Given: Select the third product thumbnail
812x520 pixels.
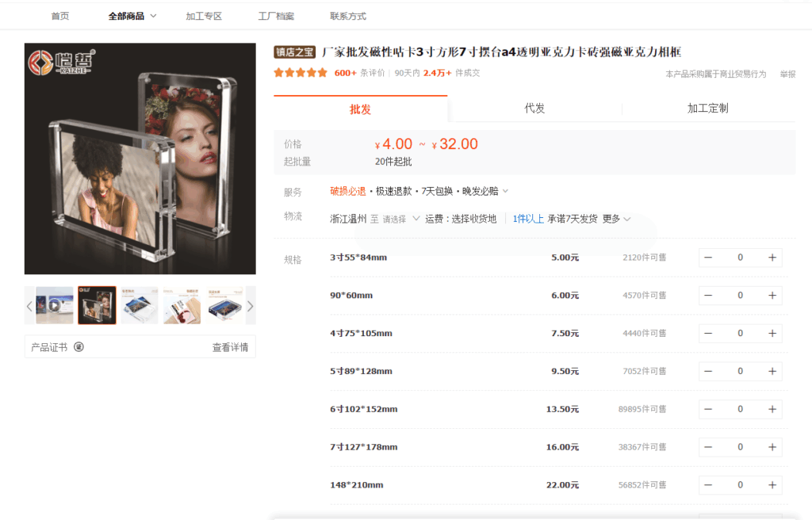Looking at the screenshot, I should pyautogui.click(x=140, y=305).
